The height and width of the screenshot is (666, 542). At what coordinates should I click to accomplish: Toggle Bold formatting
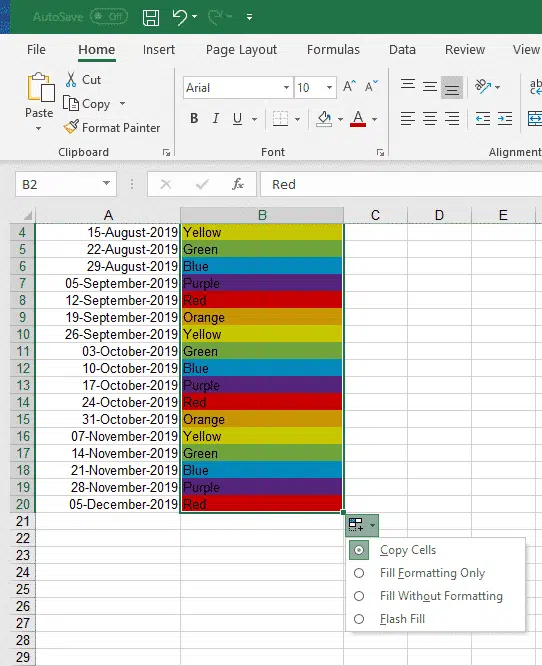[x=194, y=119]
